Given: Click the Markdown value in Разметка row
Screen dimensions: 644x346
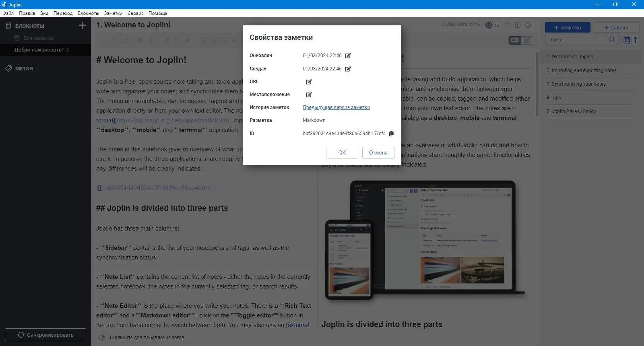Looking at the screenshot, I should [x=314, y=120].
